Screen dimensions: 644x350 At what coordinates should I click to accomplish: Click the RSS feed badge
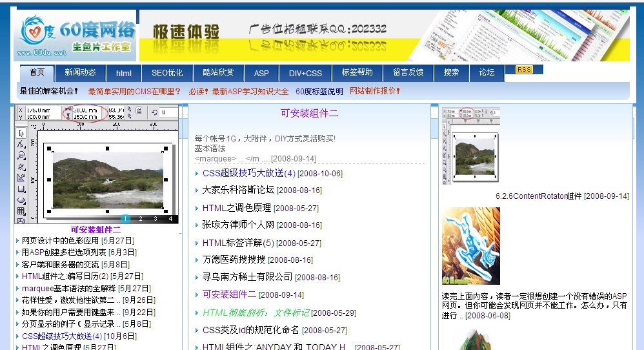pyautogui.click(x=525, y=70)
